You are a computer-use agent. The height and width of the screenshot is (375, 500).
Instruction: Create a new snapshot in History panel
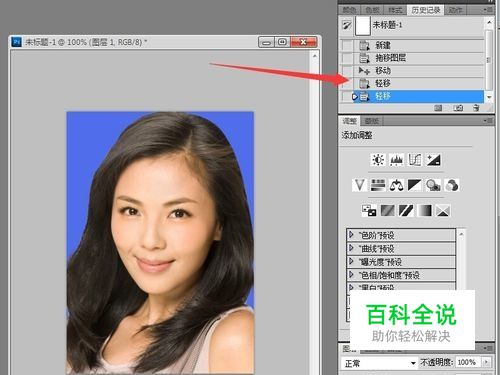pos(458,108)
